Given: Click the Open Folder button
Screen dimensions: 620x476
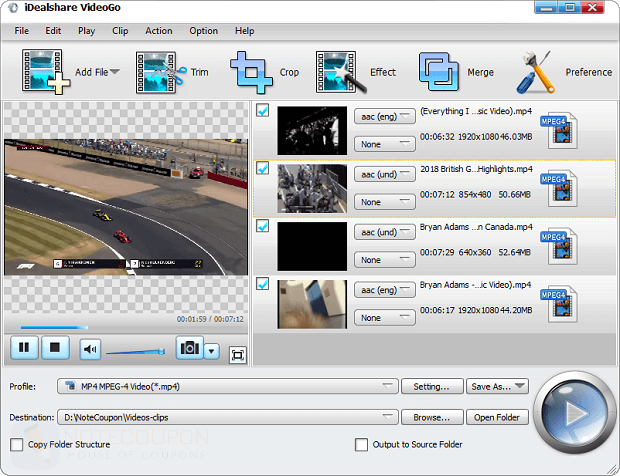Looking at the screenshot, I should (497, 417).
